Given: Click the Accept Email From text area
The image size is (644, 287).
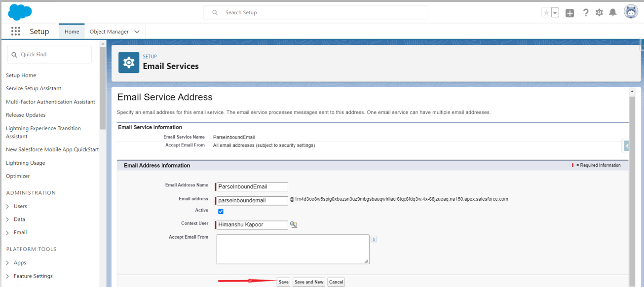Looking at the screenshot, I should pos(293,250).
